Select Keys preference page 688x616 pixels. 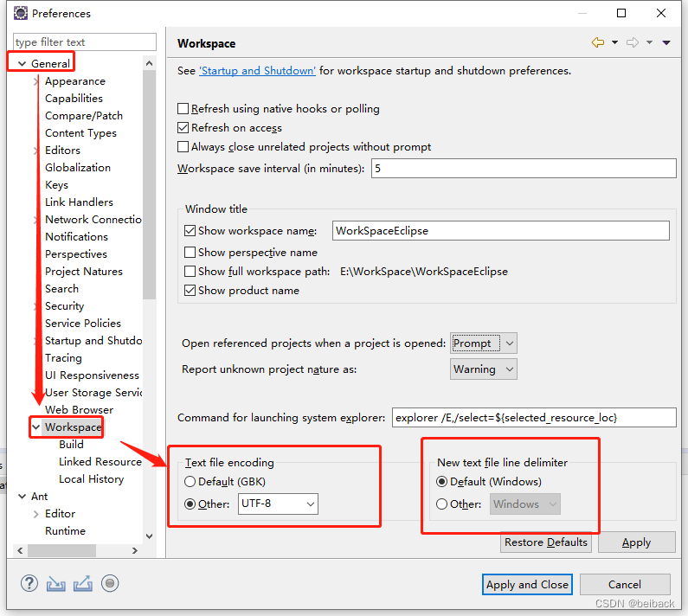point(56,184)
